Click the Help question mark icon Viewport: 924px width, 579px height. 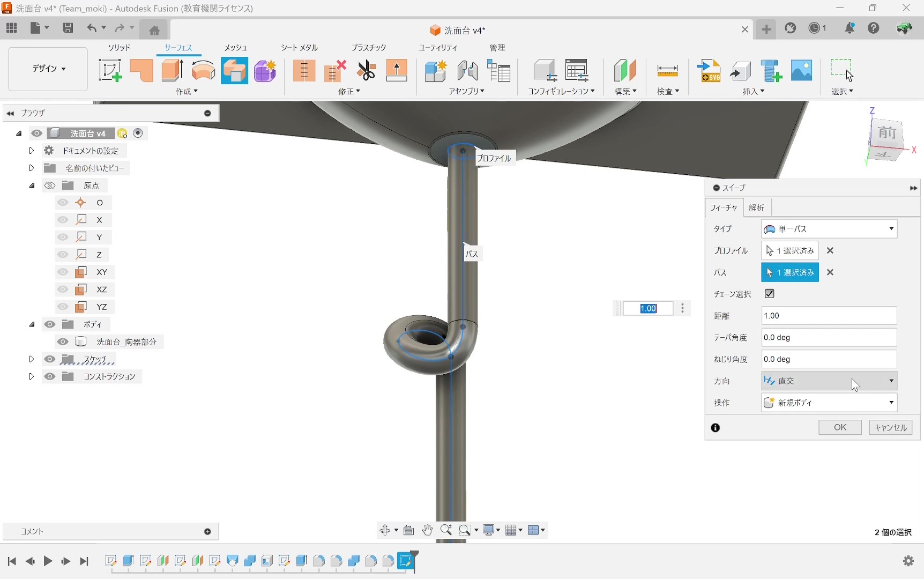point(874,28)
